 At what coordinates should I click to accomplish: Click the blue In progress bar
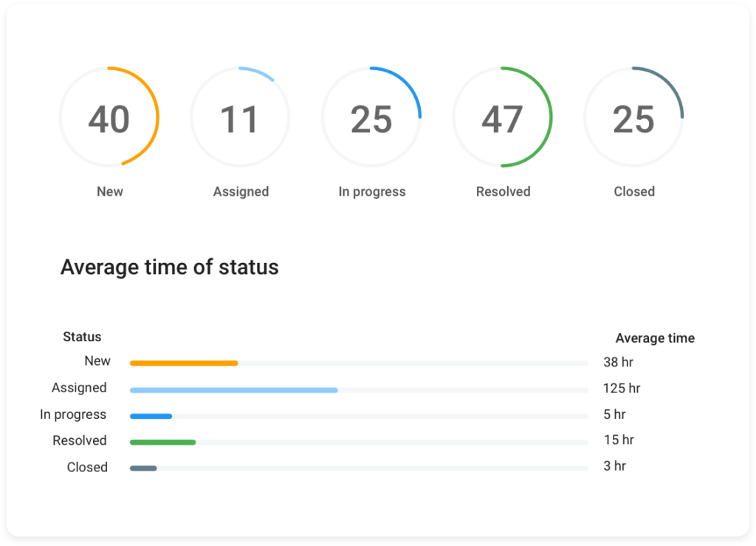(x=151, y=416)
